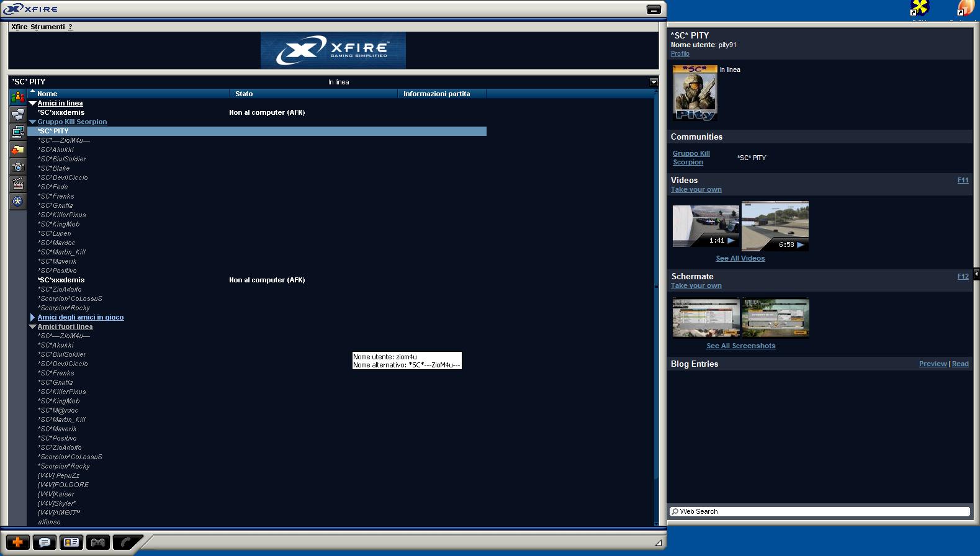The width and height of the screenshot is (980, 556).
Task: Play the 1:41 video thumbnail
Action: 706,226
